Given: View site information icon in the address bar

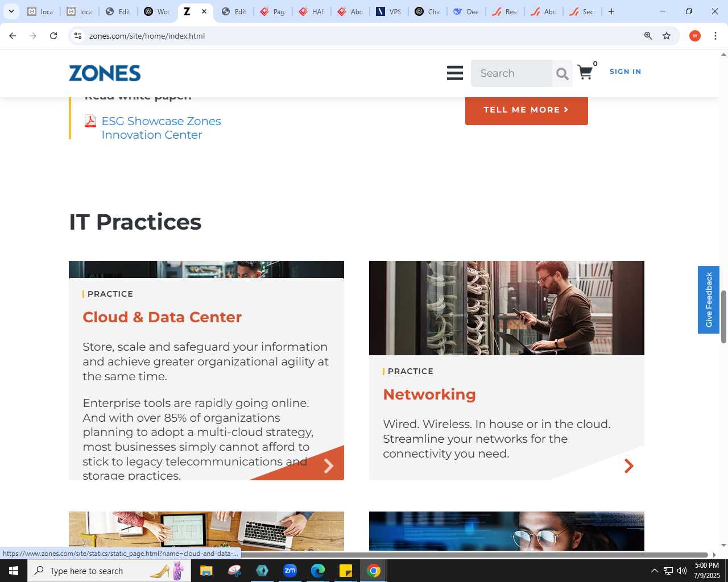Looking at the screenshot, I should [x=78, y=36].
